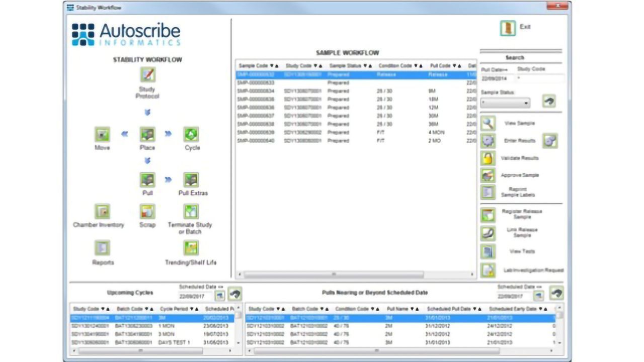The width and height of the screenshot is (644, 362).
Task: Select the sample row with pull code 4 MON
Action: coord(356,133)
